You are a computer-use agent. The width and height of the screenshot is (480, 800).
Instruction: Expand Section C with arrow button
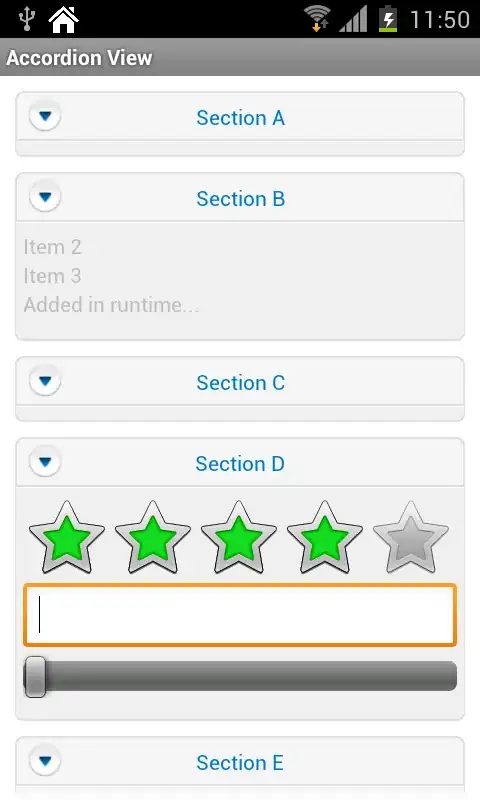45,381
